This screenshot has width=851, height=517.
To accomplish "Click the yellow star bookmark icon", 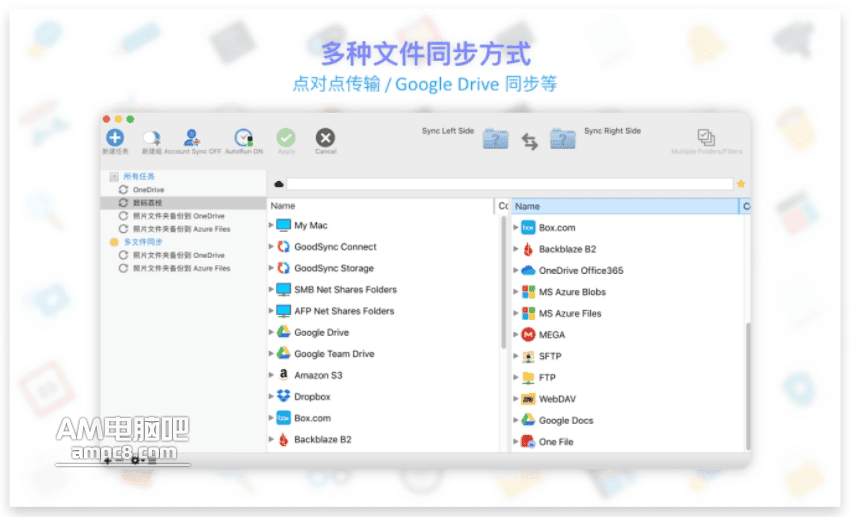I will (x=741, y=184).
